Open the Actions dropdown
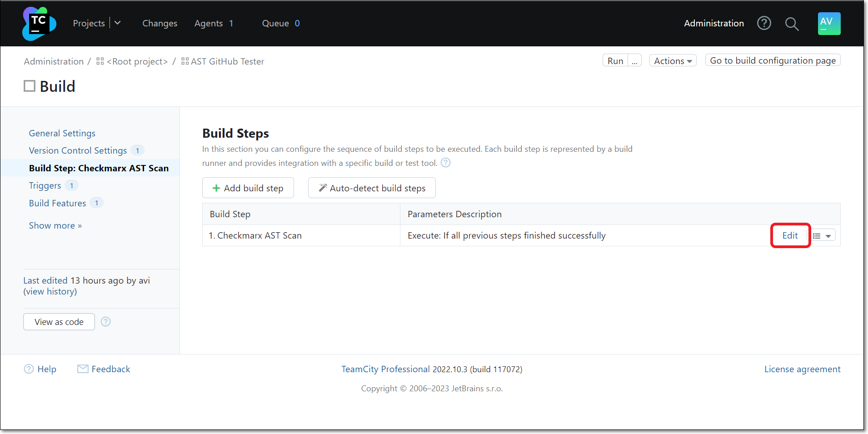Image resolution: width=868 pixels, height=434 pixels. coord(673,60)
